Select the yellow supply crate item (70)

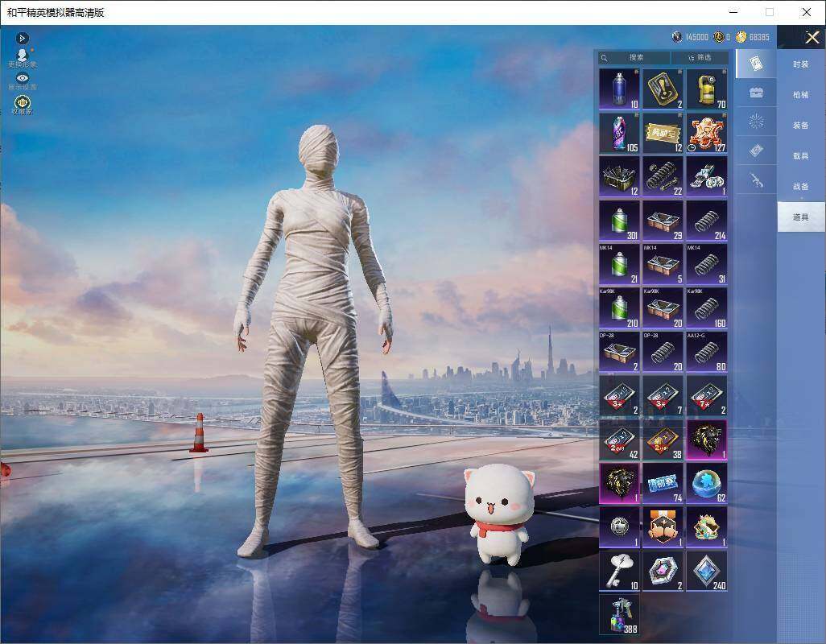pos(707,89)
